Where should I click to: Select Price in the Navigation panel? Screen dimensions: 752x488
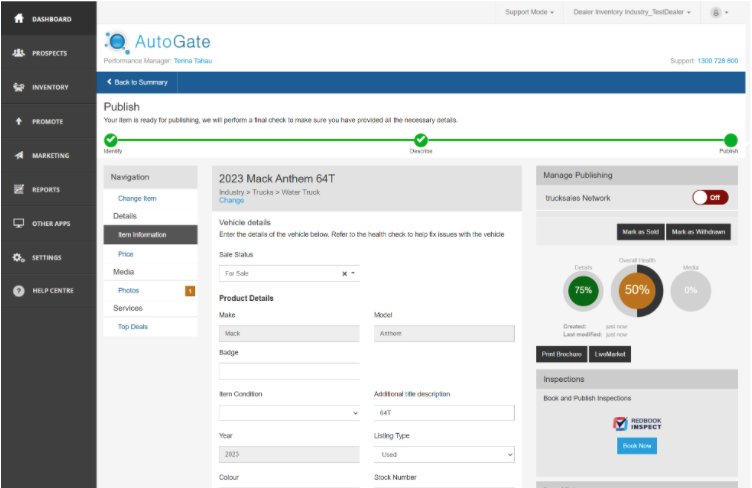coord(126,254)
